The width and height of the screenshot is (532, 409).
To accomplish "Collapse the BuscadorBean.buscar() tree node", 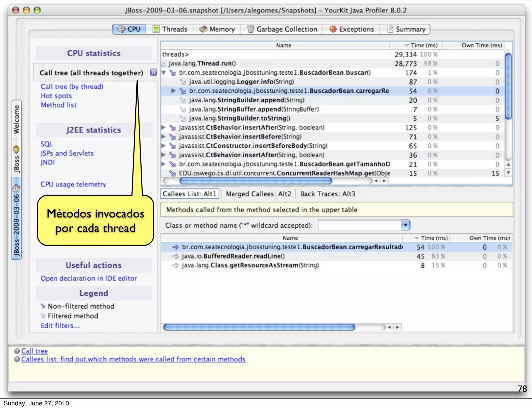I will click(x=164, y=73).
